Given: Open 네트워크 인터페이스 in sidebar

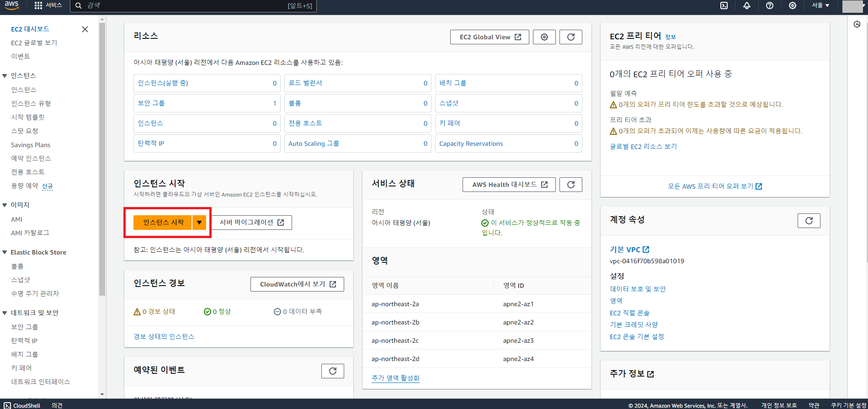Looking at the screenshot, I should point(41,382).
